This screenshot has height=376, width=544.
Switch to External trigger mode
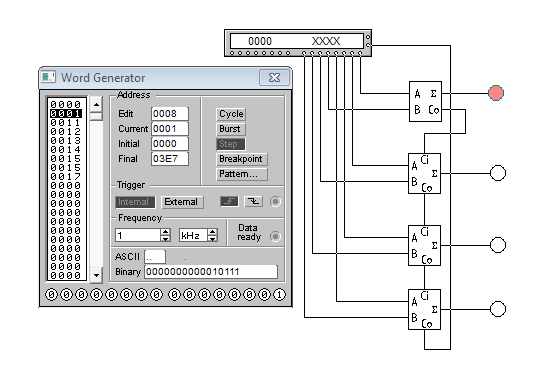click(182, 202)
